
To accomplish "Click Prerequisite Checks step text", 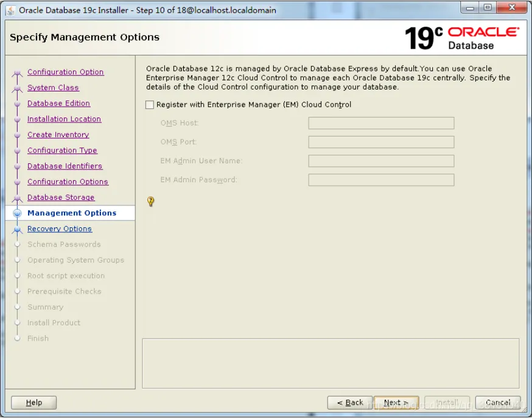I will click(x=64, y=291).
